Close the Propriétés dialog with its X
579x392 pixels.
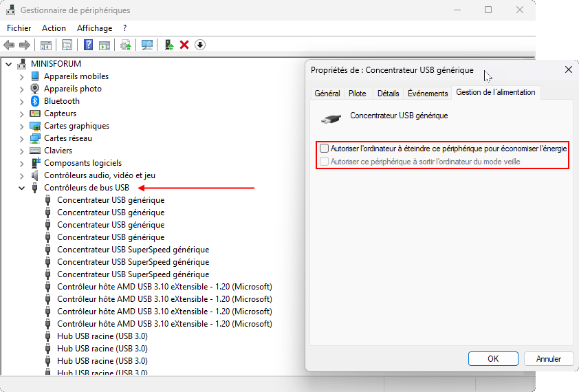[568, 69]
